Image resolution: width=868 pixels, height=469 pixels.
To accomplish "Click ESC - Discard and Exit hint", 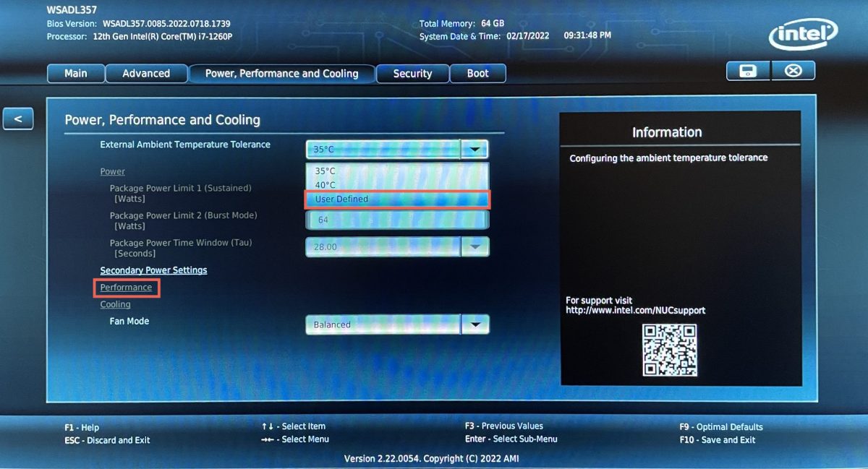I will coord(107,440).
